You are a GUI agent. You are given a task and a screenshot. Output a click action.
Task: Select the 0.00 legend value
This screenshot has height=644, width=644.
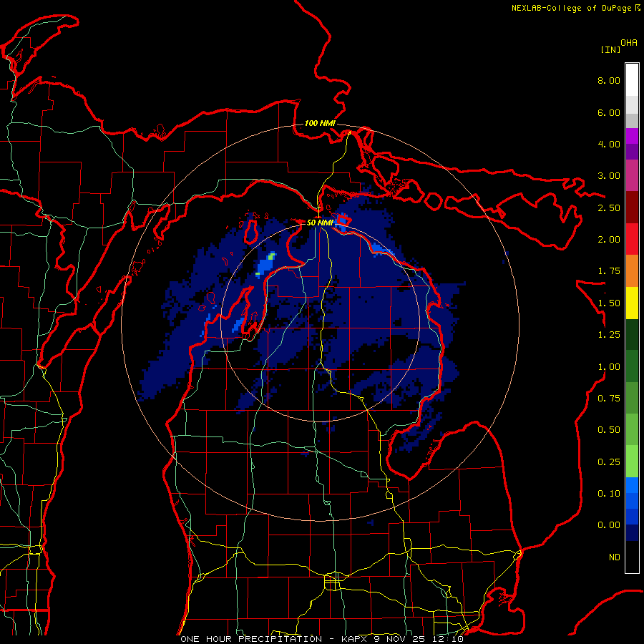609,525
